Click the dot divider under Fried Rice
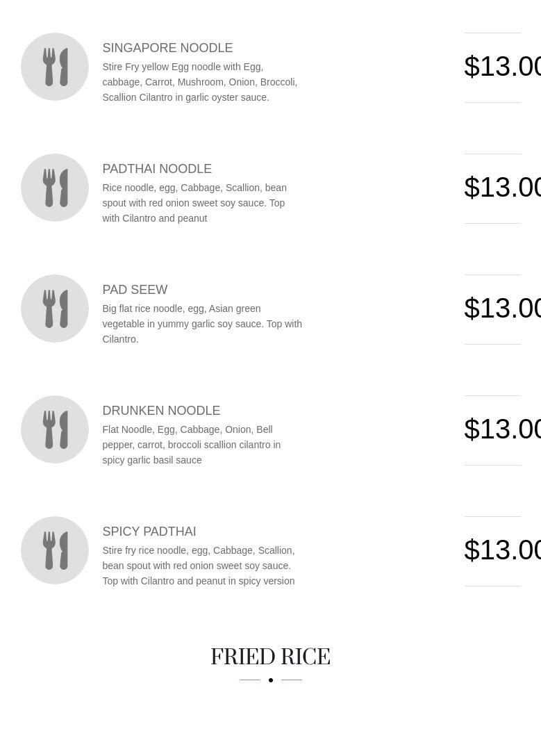 (x=271, y=680)
